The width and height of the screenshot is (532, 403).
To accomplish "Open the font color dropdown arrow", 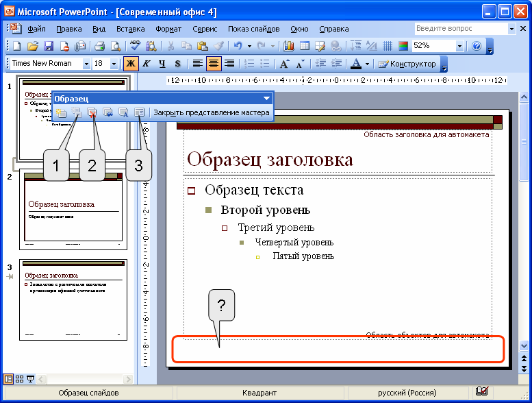I will (367, 64).
